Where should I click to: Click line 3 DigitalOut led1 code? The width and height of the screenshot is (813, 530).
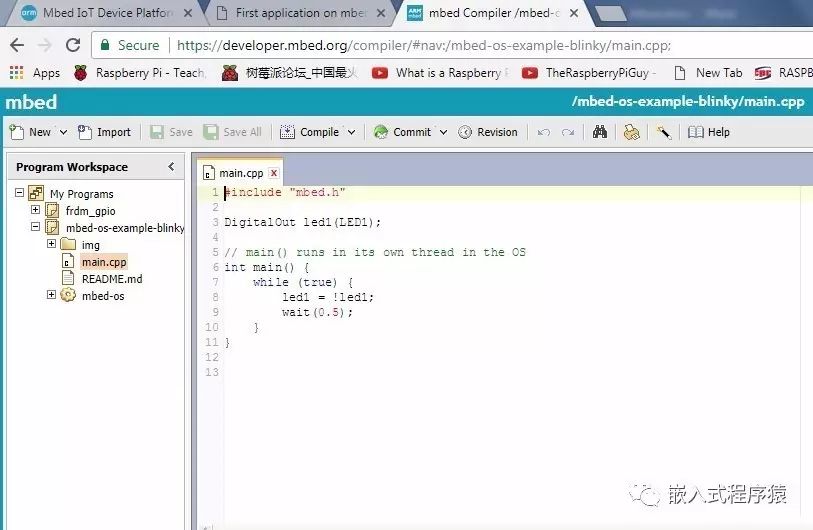[302, 222]
